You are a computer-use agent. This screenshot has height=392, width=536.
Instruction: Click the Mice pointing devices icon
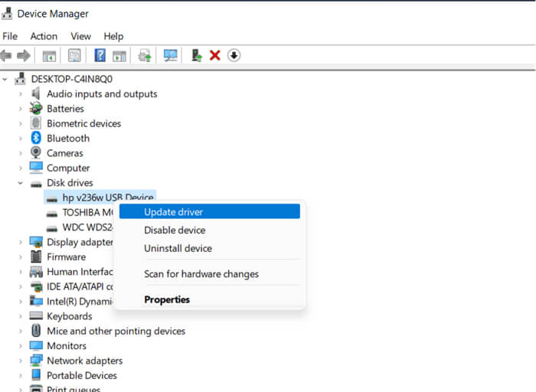36,331
